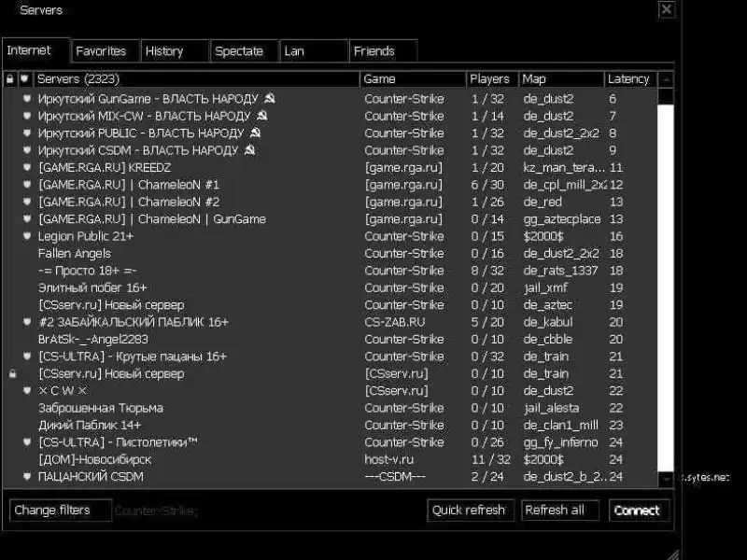This screenshot has width=747, height=560.
Task: Click the Quick refresh button
Action: click(x=471, y=511)
